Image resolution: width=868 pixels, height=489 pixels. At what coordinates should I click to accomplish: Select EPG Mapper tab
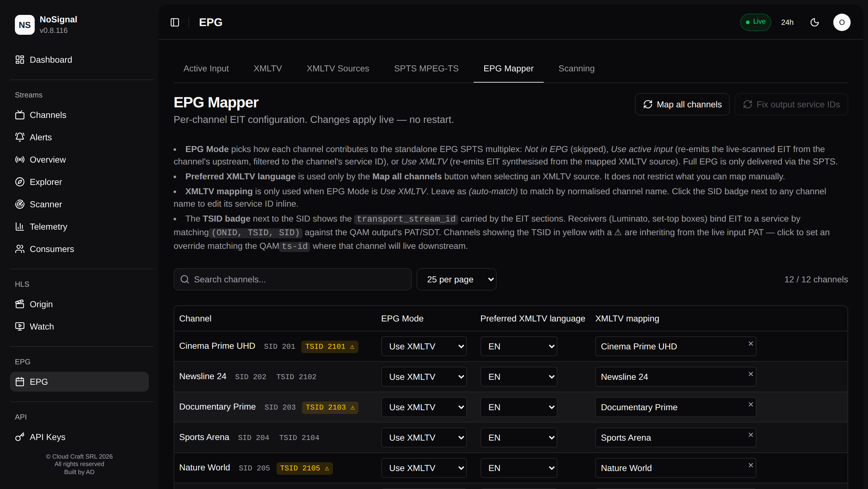point(508,69)
